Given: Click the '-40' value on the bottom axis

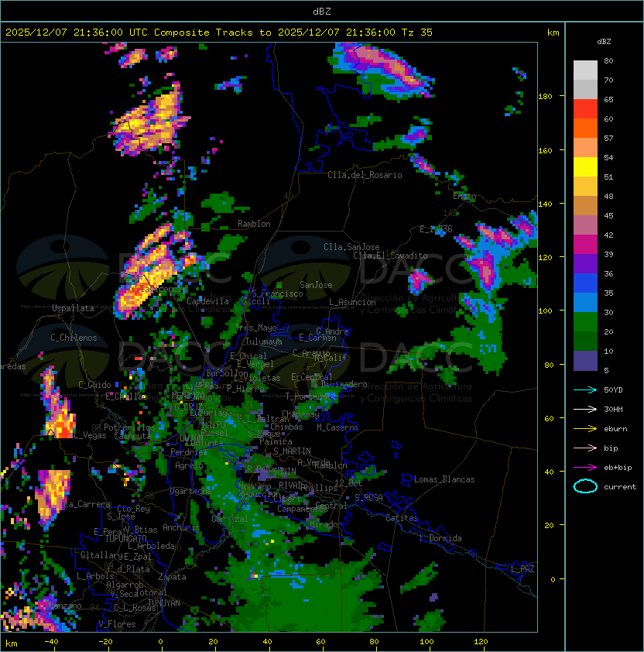Looking at the screenshot, I should point(51,642).
